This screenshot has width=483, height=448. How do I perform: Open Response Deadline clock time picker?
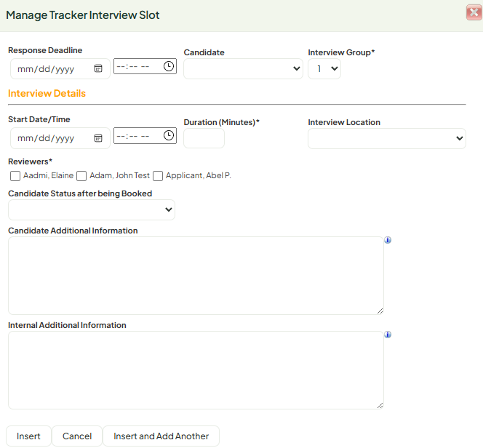click(x=169, y=66)
